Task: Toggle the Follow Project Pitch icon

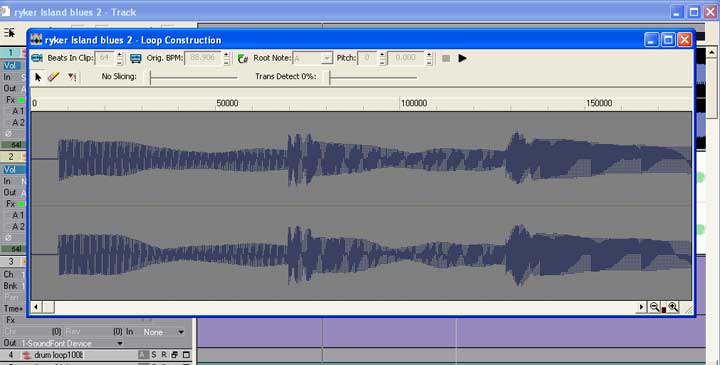Action: coord(243,58)
